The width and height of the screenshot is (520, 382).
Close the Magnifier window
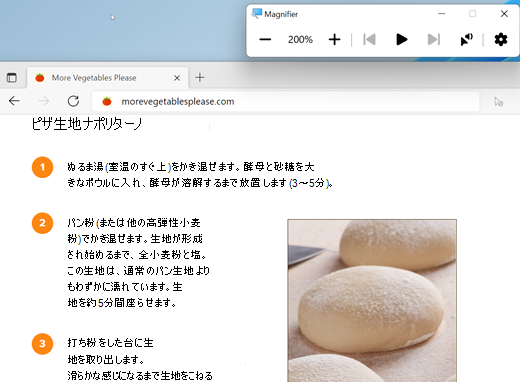click(x=504, y=14)
